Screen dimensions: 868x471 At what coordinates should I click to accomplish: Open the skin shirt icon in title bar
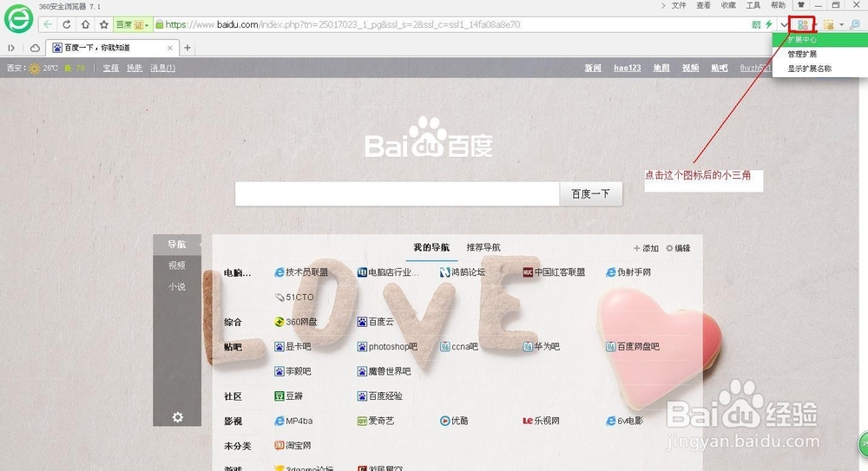[x=800, y=5]
